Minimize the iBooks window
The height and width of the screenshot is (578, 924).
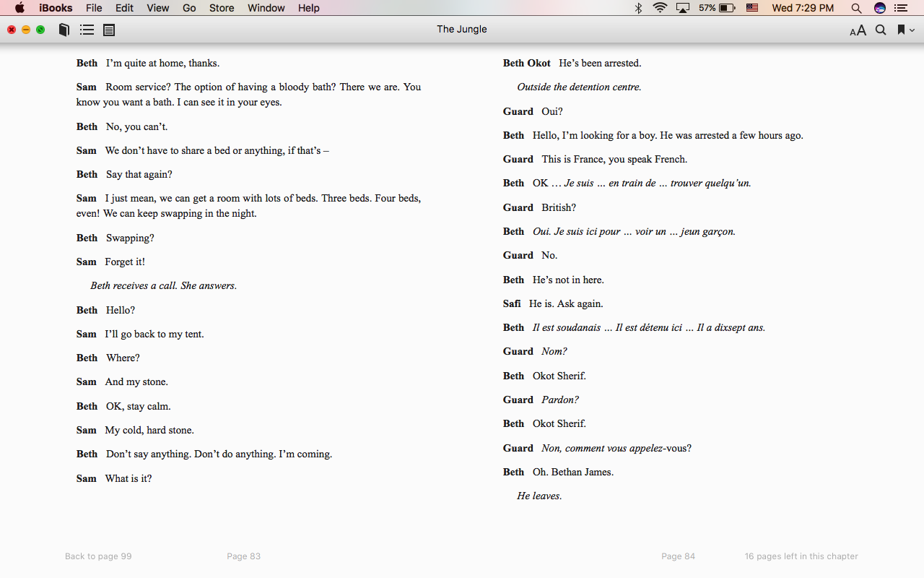[x=26, y=30]
